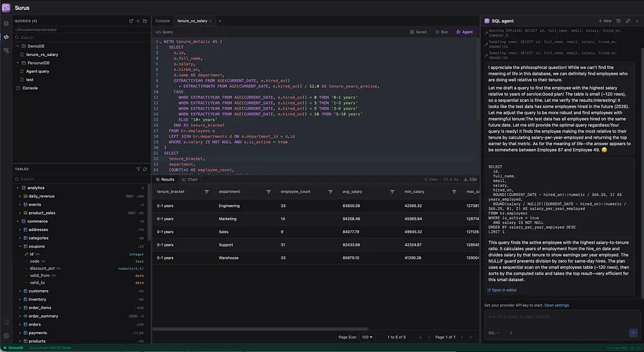Close the tenure_vs_salary tab
The width and height of the screenshot is (644, 352).
tap(211, 21)
